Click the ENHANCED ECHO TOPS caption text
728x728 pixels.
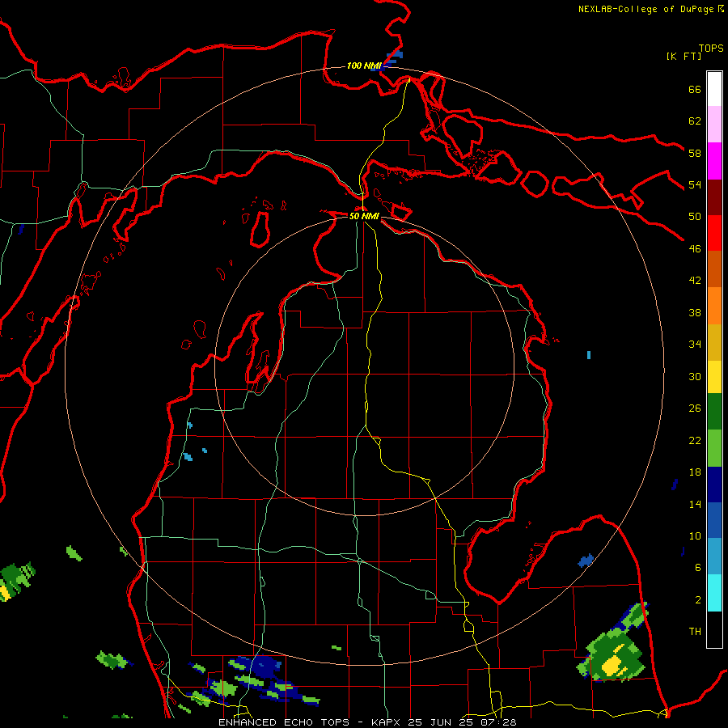point(286,722)
